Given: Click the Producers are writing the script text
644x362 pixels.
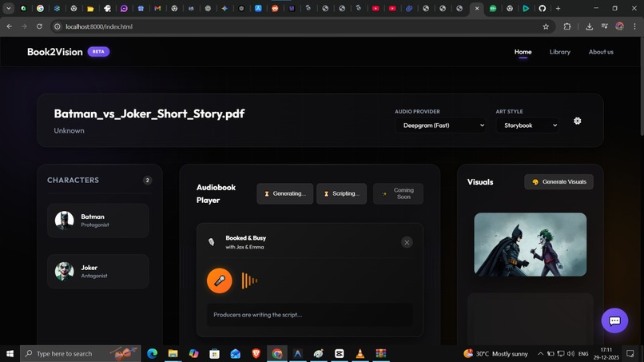Looking at the screenshot, I should (x=257, y=315).
